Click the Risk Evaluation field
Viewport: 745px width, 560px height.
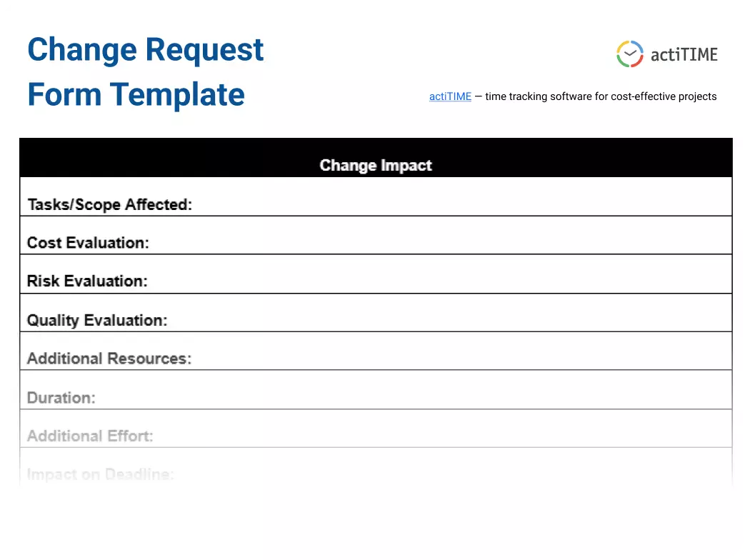click(x=86, y=281)
